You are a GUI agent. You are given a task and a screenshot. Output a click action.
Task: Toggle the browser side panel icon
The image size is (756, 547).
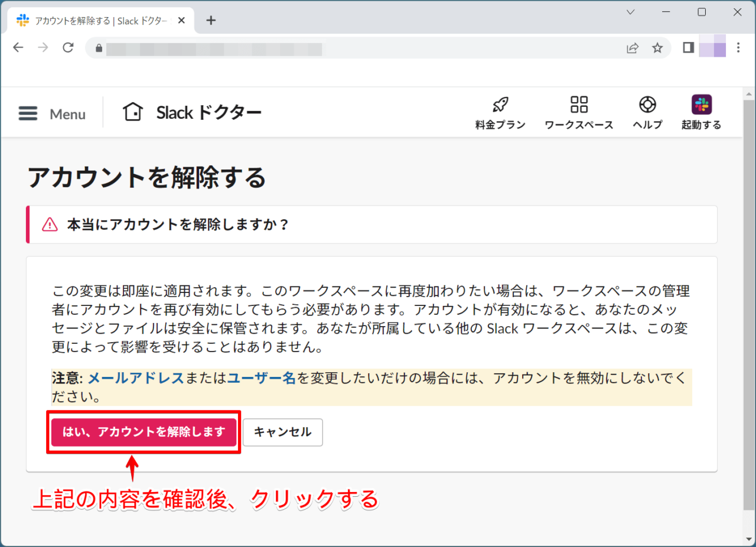(688, 48)
